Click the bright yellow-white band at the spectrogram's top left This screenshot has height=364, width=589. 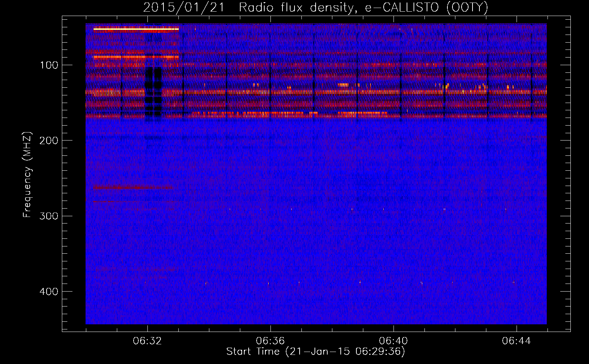[136, 29]
